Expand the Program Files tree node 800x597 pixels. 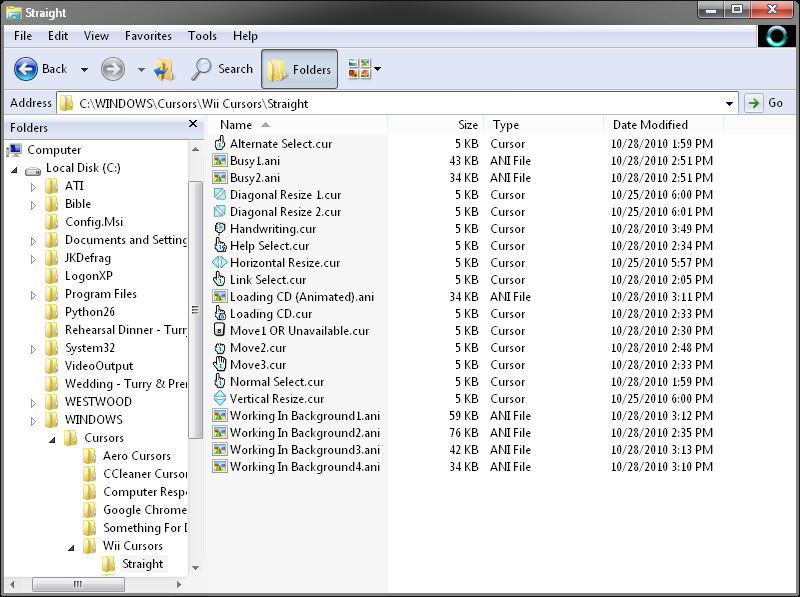[x=33, y=295]
